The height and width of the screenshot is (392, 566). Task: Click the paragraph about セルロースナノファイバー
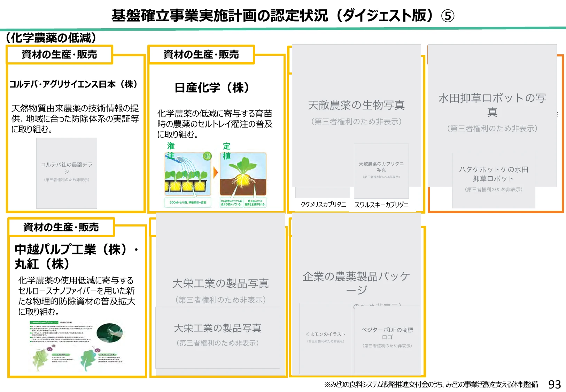(x=77, y=296)
